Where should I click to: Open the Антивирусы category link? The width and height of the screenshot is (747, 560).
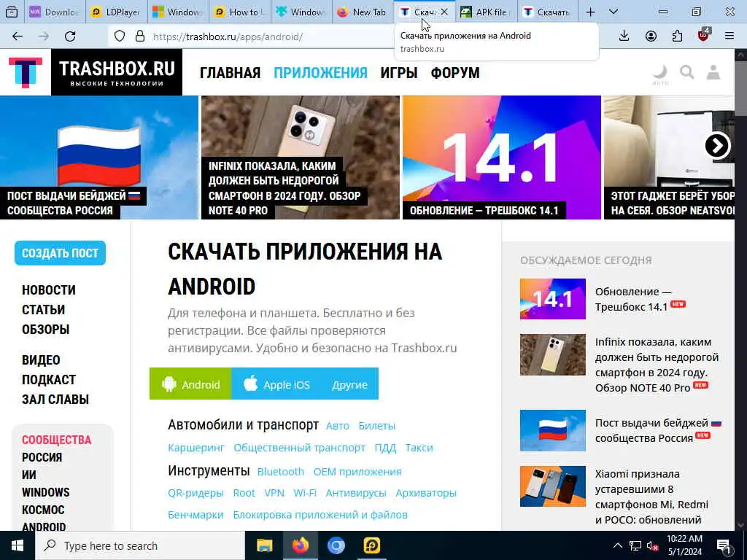[356, 493]
